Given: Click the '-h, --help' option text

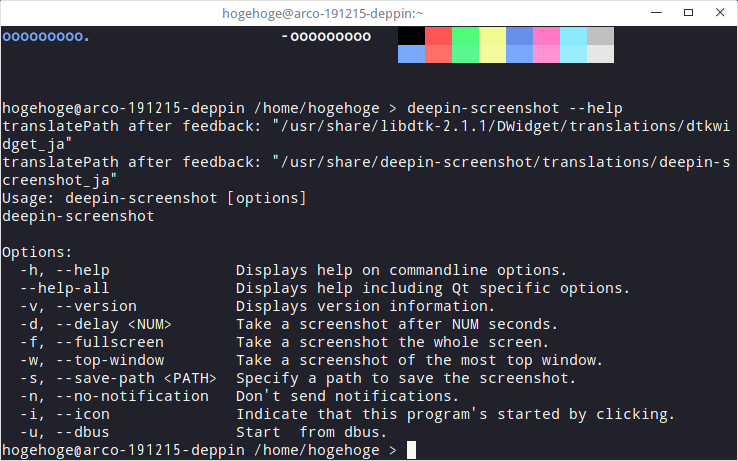Looking at the screenshot, I should tap(65, 270).
